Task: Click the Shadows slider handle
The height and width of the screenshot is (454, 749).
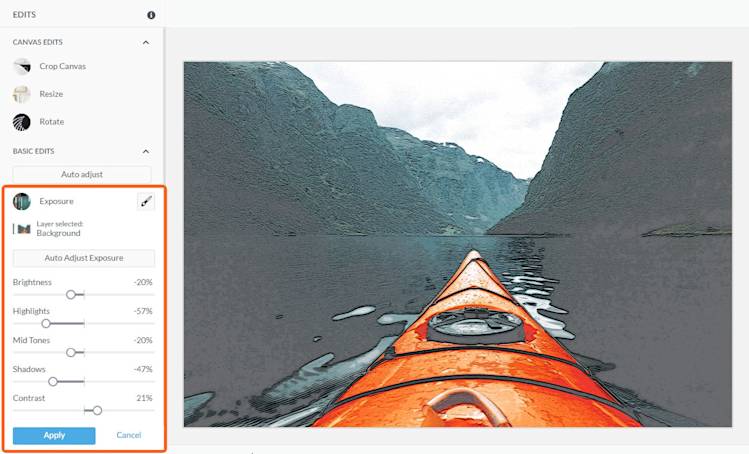Action: tap(53, 382)
